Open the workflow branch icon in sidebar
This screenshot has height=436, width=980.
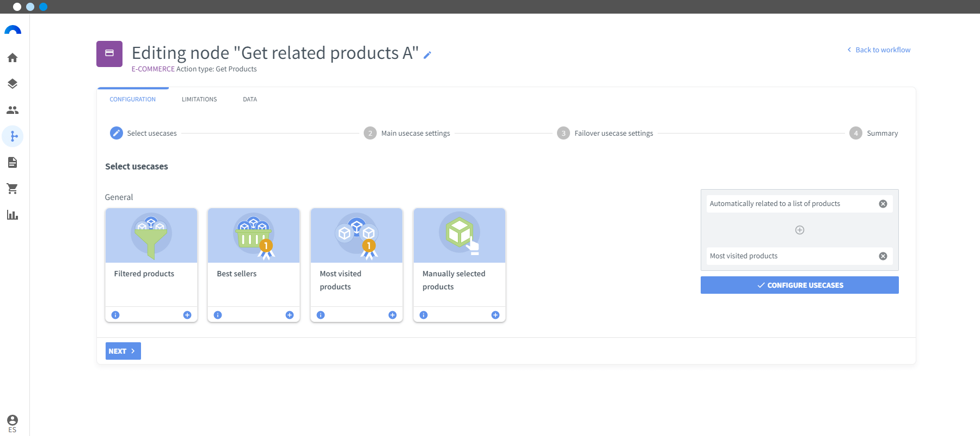click(x=13, y=136)
